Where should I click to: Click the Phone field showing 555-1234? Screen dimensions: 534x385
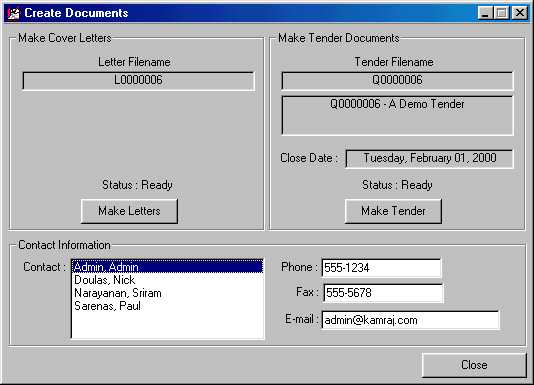point(381,268)
